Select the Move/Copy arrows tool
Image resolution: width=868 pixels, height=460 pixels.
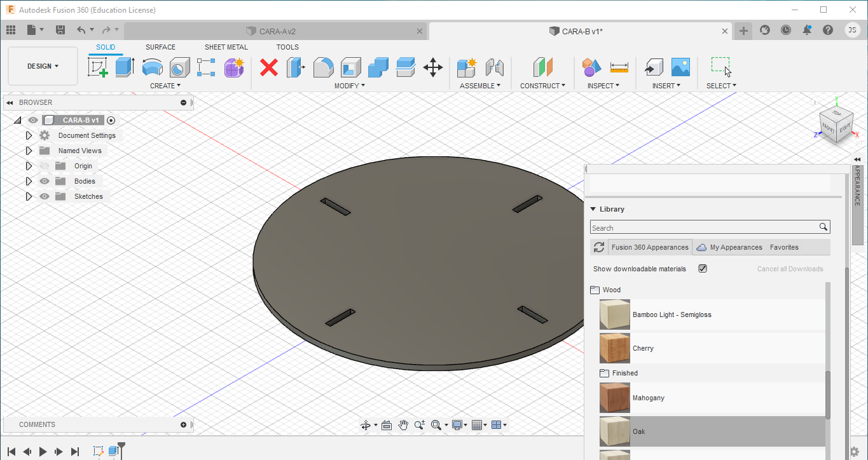coord(433,67)
